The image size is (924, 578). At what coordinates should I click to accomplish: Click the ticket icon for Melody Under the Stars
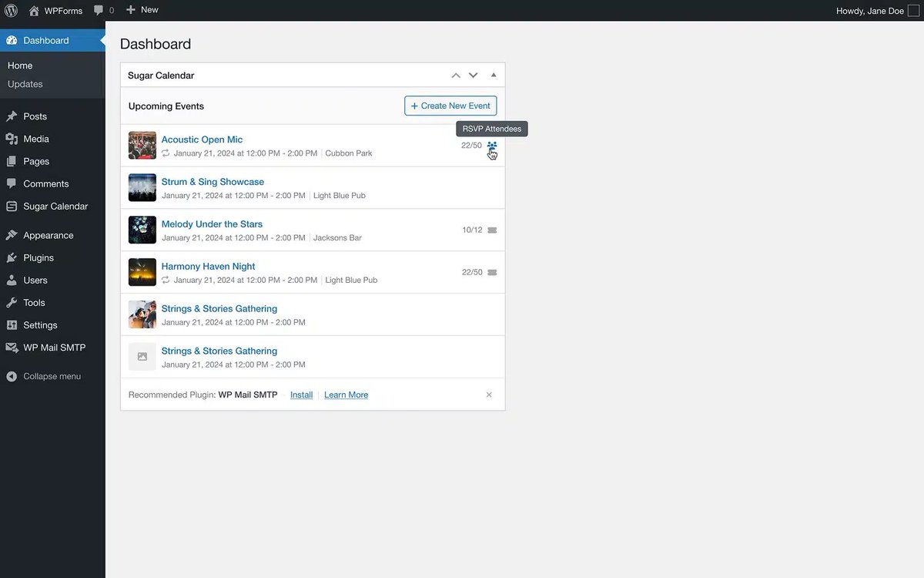click(x=492, y=230)
